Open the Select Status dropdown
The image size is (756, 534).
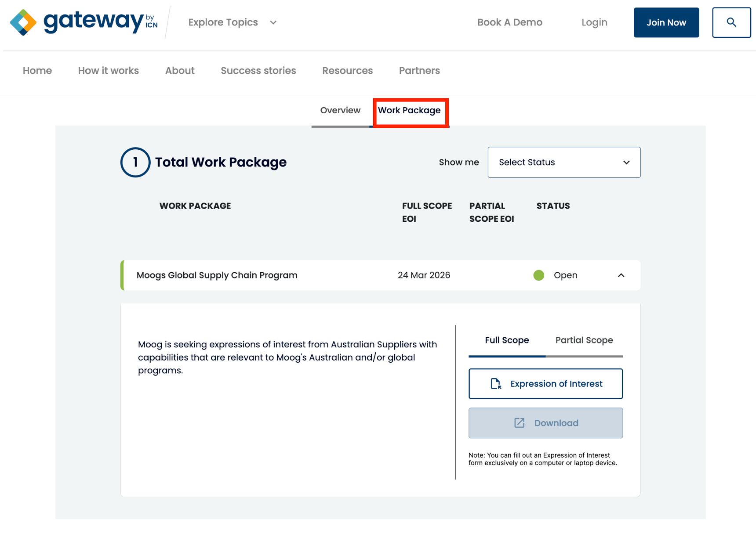tap(564, 162)
